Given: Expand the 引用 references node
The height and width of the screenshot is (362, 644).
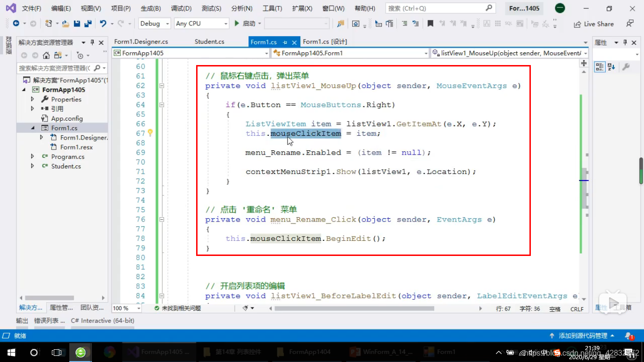Looking at the screenshot, I should pyautogui.click(x=33, y=108).
